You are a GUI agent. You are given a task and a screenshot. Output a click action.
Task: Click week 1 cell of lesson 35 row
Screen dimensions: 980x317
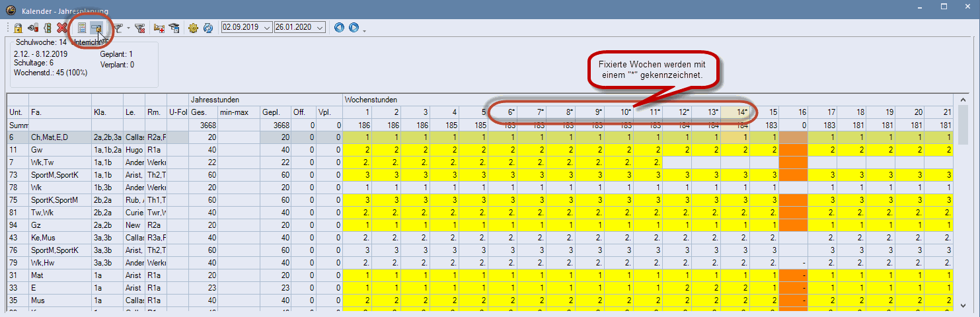pyautogui.click(x=358, y=300)
